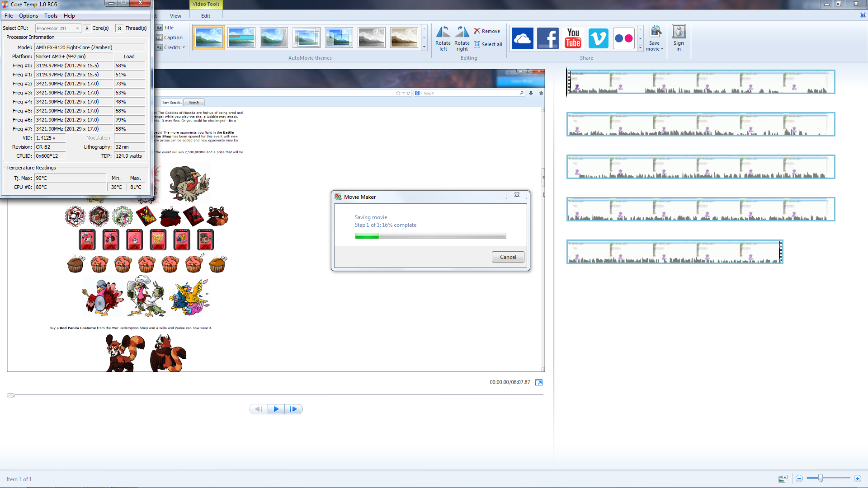Open Core Temp Tools menu
Viewport: 868px width, 488px height.
coord(51,16)
